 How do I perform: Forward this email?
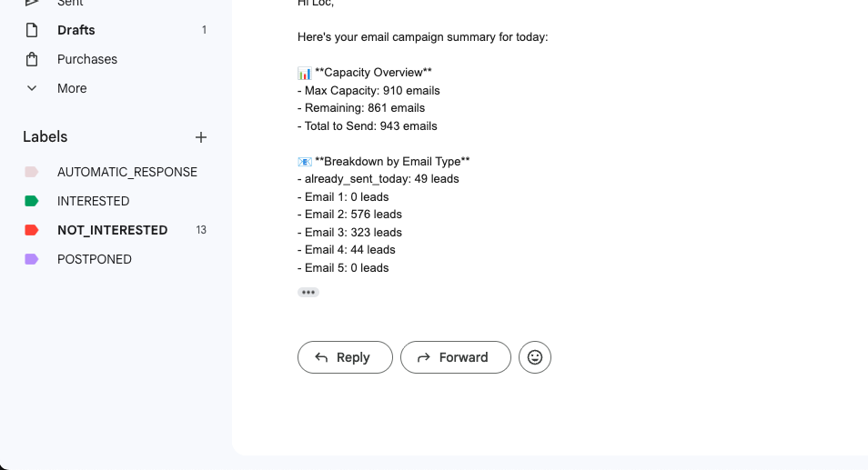(x=455, y=357)
